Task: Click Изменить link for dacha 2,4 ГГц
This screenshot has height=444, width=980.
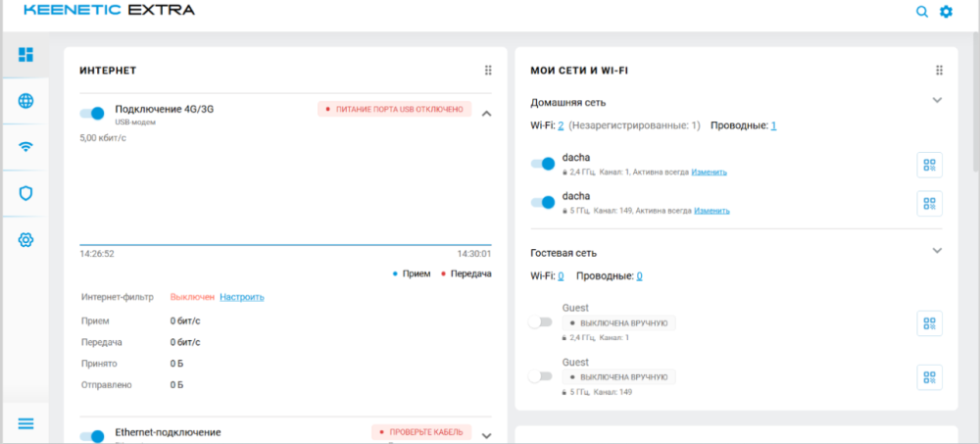Action: click(x=709, y=172)
